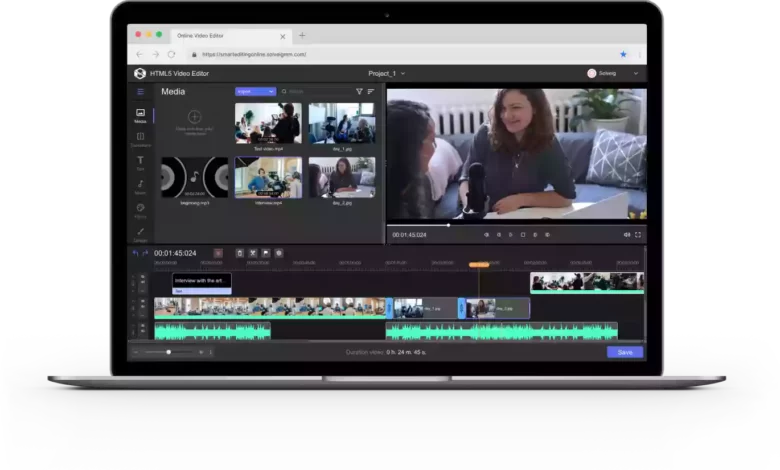Select the long interview video clip on timeline
Screen dimensions: 780x470
click(x=270, y=308)
